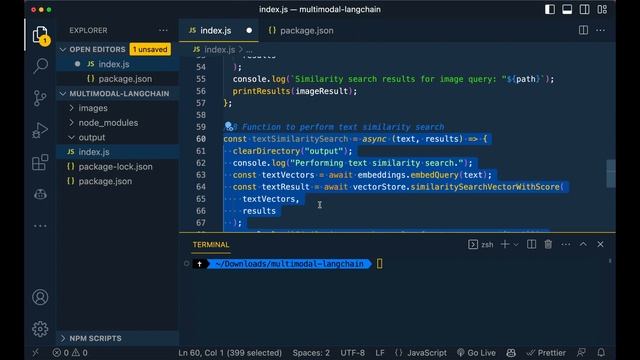Select the TERMINAL panel tab
This screenshot has height=360, width=640.
(211, 244)
